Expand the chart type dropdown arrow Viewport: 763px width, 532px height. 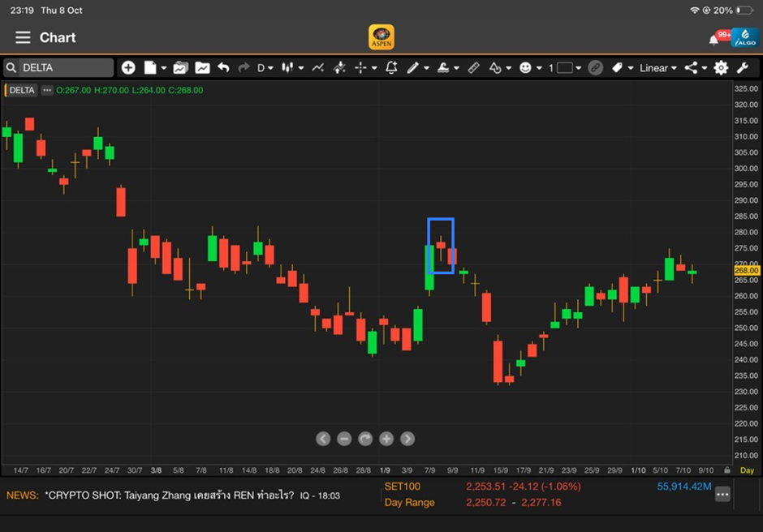click(x=301, y=68)
